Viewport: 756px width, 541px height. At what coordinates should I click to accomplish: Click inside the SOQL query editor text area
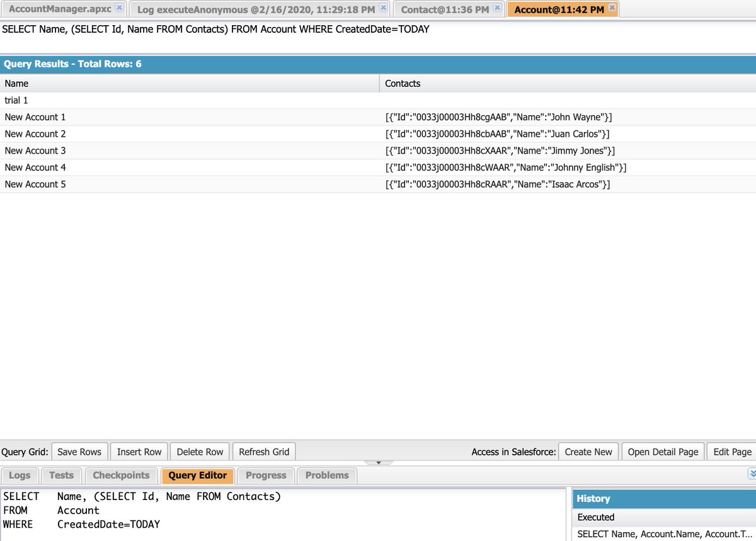pyautogui.click(x=283, y=514)
